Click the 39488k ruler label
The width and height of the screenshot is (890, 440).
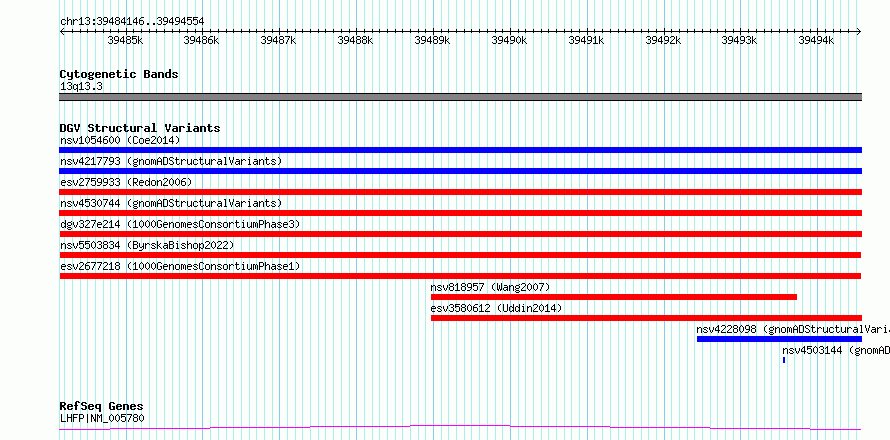coord(355,40)
